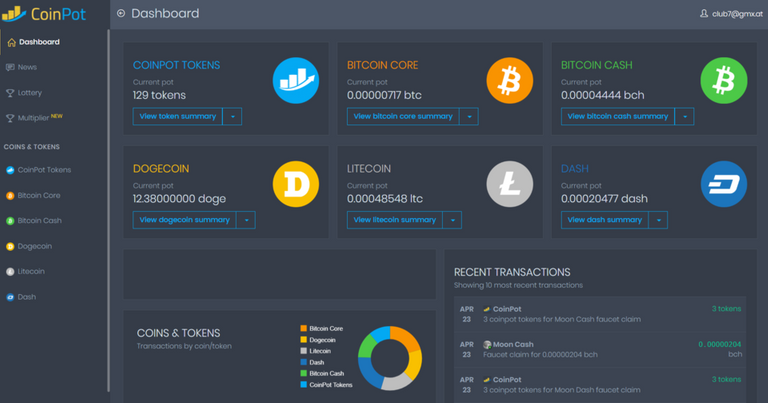The width and height of the screenshot is (768, 403).
Task: Click the CoinPot logo icon
Action: pyautogui.click(x=14, y=14)
